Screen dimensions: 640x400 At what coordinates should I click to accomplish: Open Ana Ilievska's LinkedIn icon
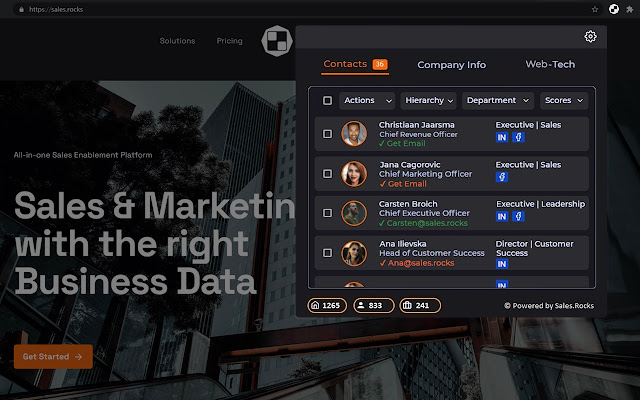(x=502, y=264)
